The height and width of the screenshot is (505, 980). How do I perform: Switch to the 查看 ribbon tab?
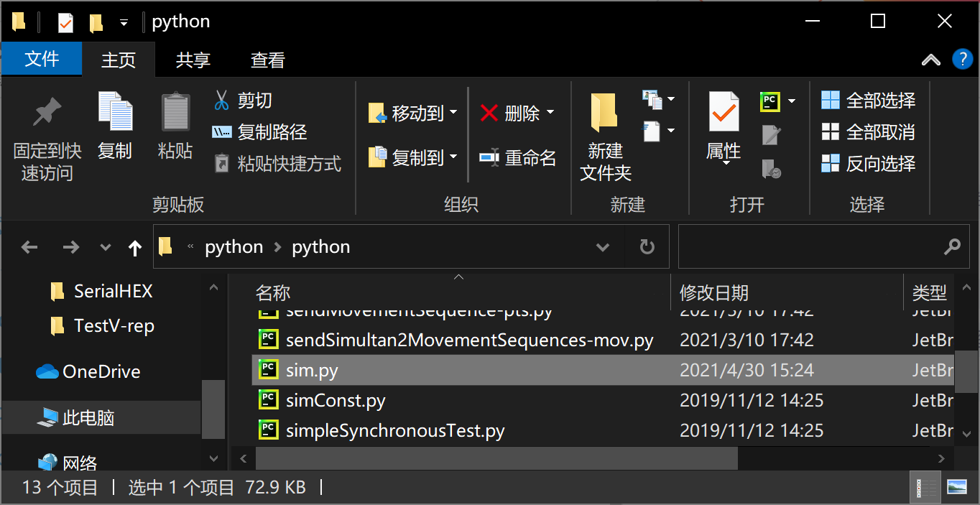267,60
